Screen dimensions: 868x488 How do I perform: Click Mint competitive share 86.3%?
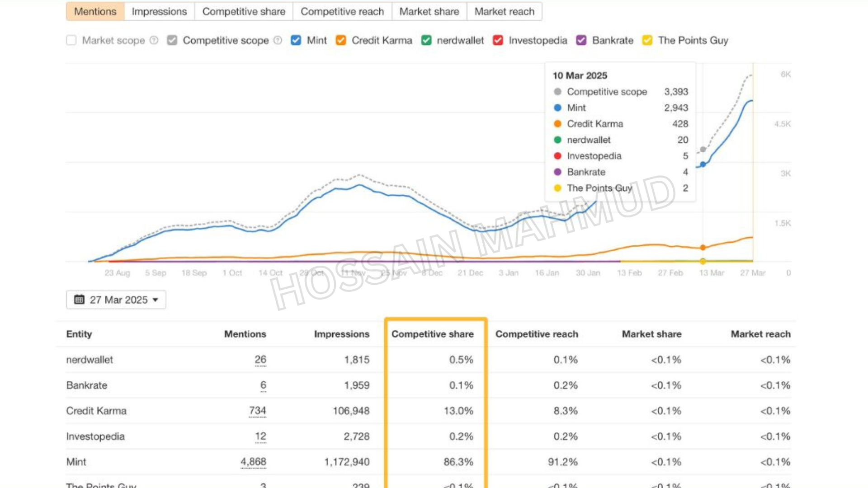(x=458, y=462)
